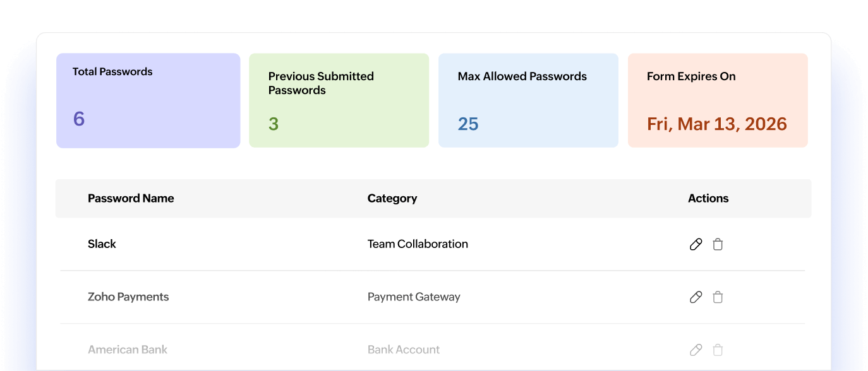This screenshot has height=371, width=868.
Task: Click the Category column header
Action: pos(392,198)
